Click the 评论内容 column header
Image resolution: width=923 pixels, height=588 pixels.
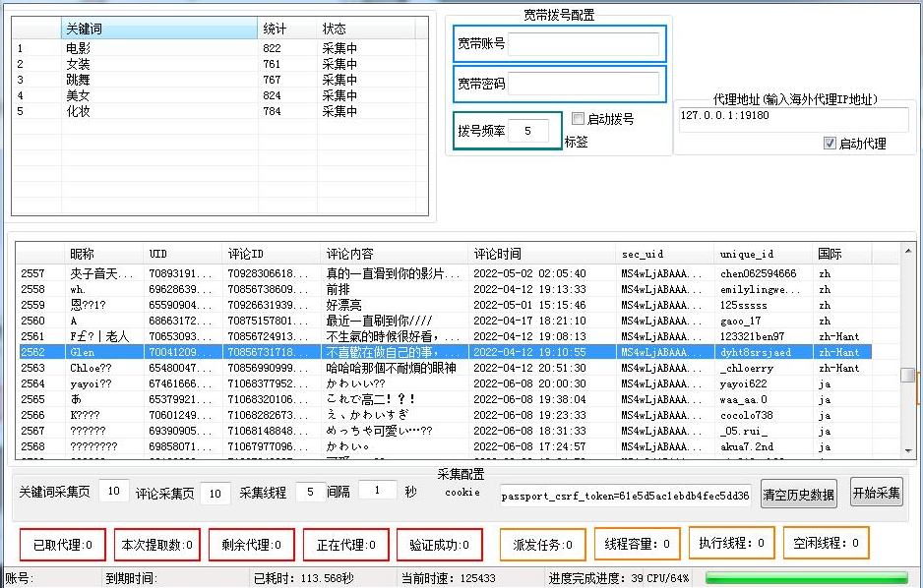point(394,255)
